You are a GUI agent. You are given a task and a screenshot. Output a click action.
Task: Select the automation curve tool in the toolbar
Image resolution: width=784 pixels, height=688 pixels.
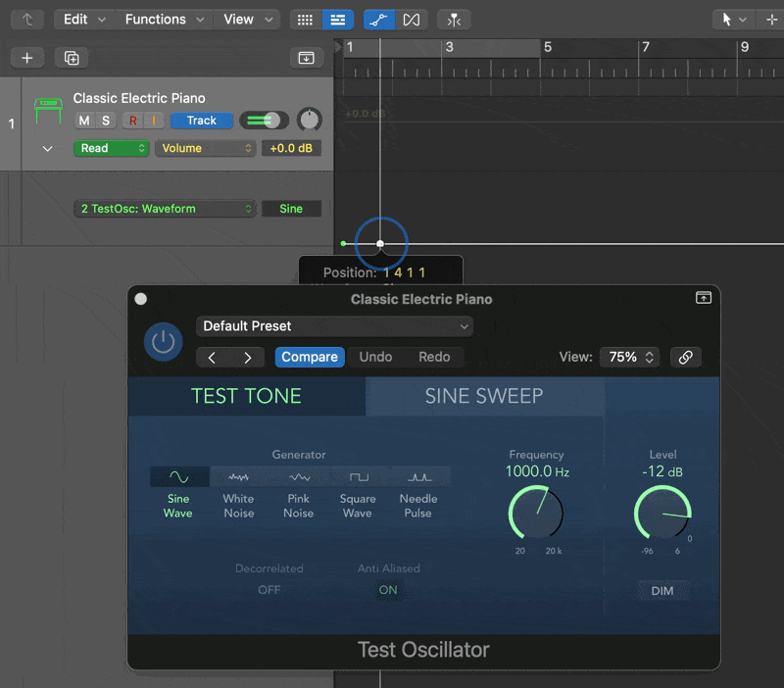[379, 19]
